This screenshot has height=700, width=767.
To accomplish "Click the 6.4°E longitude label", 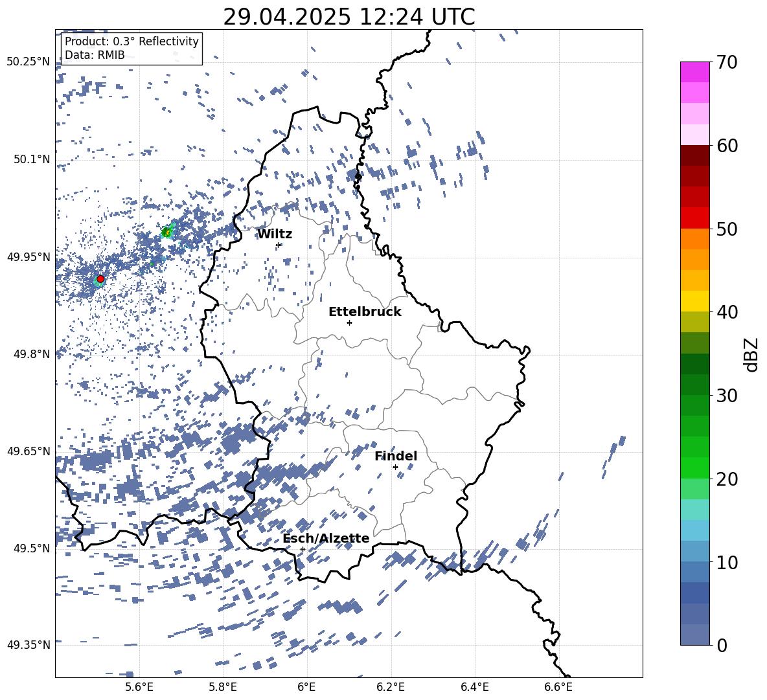I will coord(474,687).
